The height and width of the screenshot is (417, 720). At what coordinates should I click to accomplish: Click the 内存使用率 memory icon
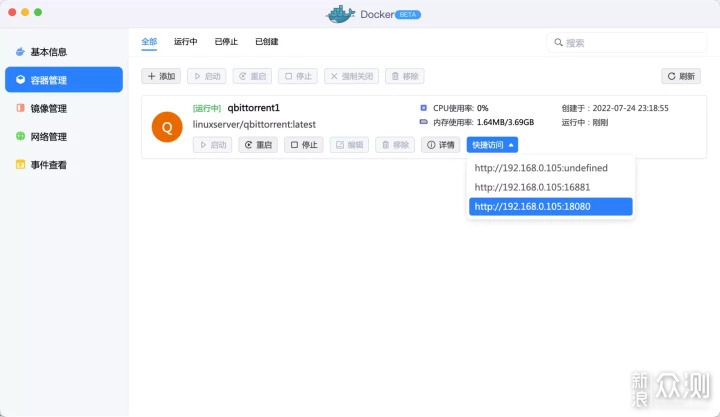(423, 122)
